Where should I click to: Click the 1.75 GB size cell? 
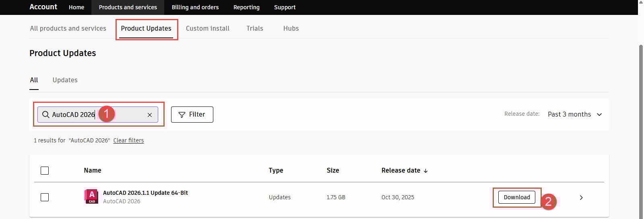(x=336, y=198)
